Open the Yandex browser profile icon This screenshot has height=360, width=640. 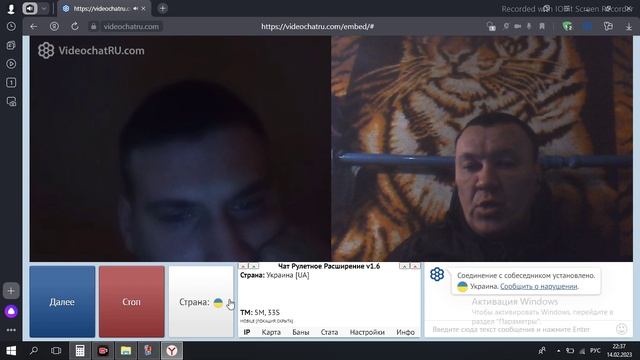pyautogui.click(x=11, y=9)
